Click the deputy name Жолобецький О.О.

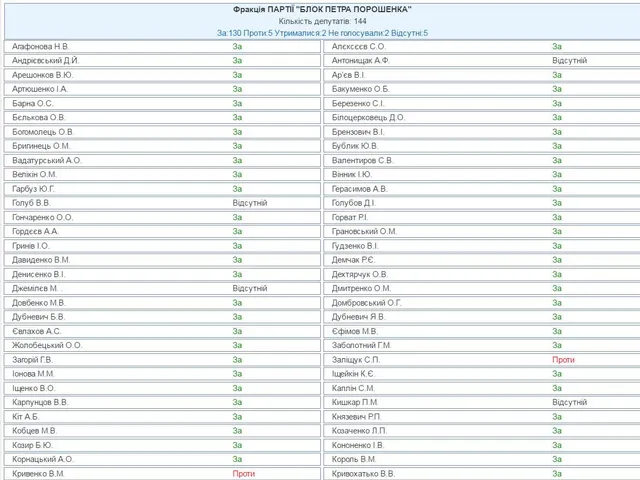tap(47, 345)
